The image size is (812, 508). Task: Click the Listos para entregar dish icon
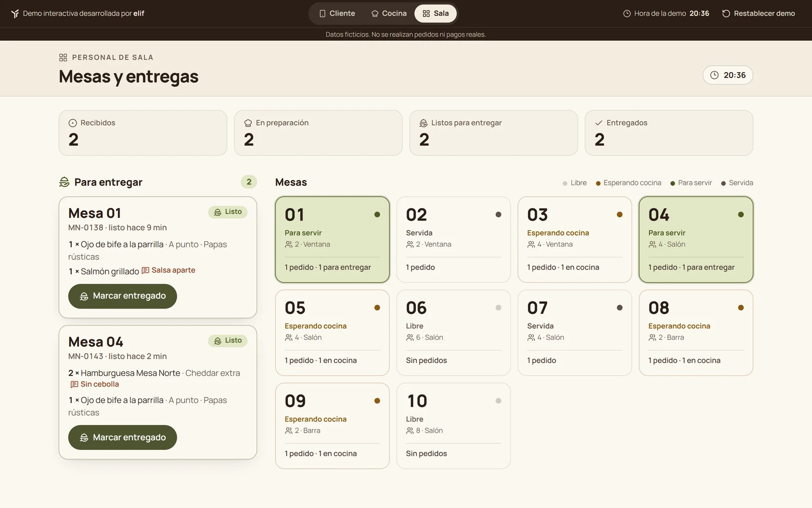(x=423, y=123)
